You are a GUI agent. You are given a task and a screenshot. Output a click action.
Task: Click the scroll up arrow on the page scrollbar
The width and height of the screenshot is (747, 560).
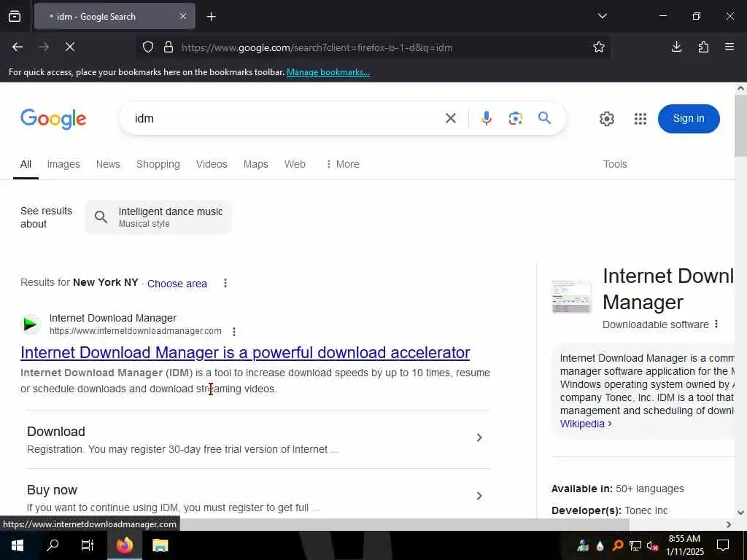[x=740, y=88]
